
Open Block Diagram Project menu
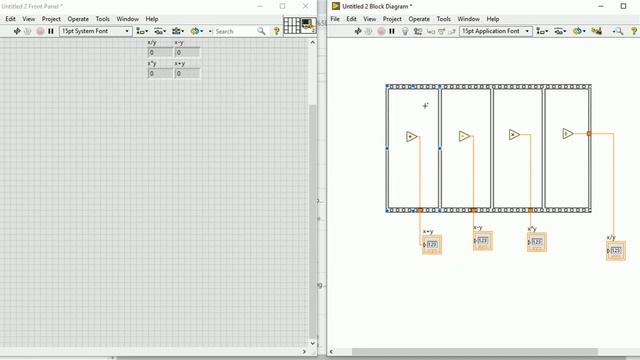392,19
